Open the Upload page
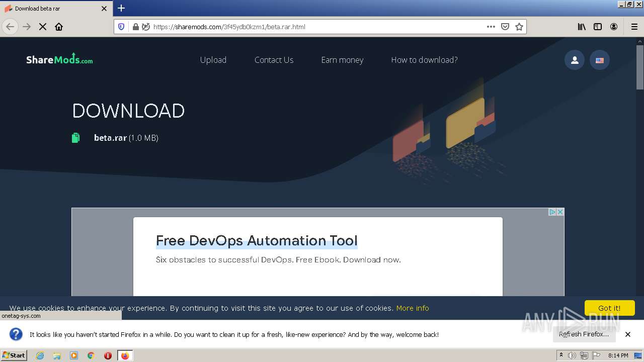This screenshot has height=362, width=644. [213, 60]
